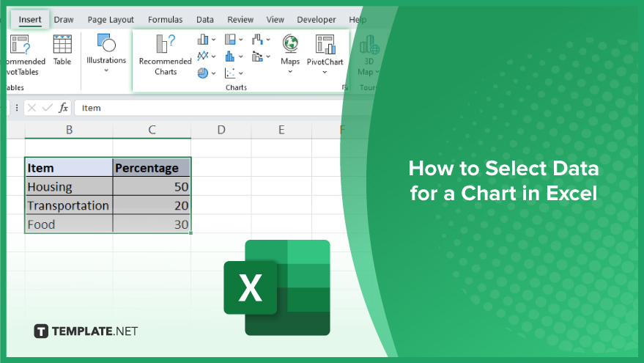
Task: Expand the scatter chart dropdown arrow
Action: (x=241, y=73)
